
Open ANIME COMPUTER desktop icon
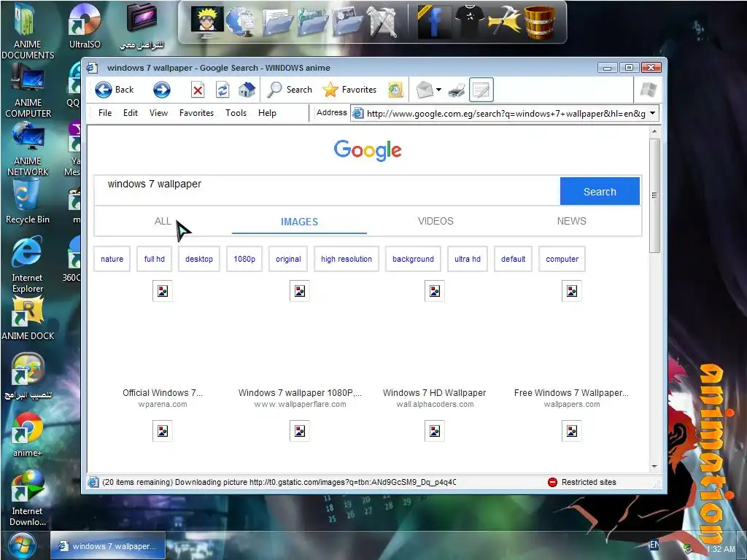click(28, 91)
